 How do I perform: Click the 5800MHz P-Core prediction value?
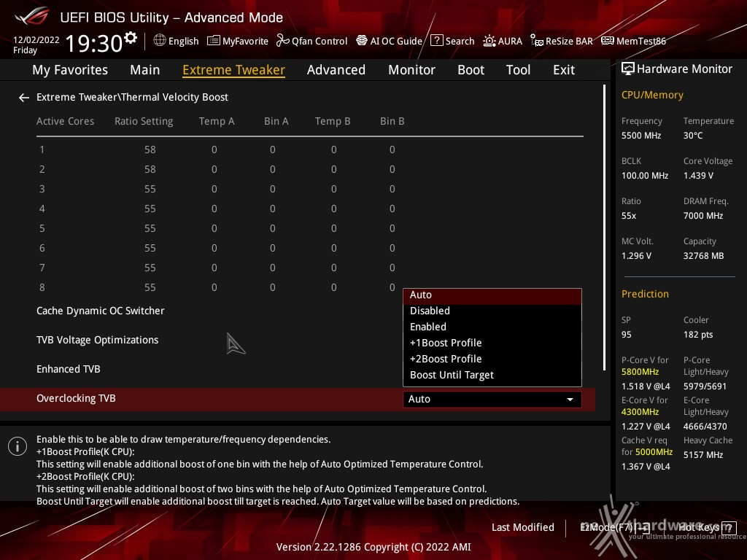click(640, 372)
